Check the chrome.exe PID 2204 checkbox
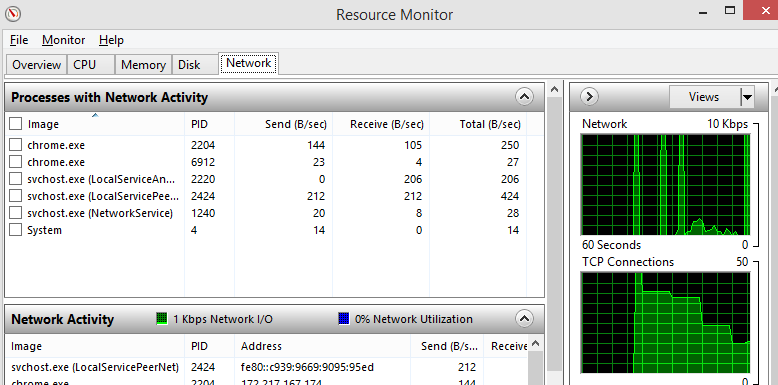This screenshot has width=778, height=385. click(x=16, y=145)
